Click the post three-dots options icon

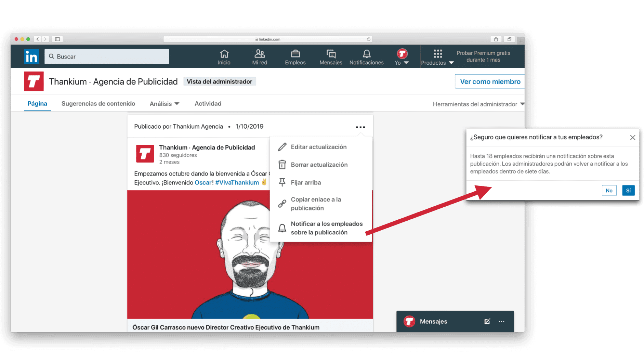coord(360,127)
